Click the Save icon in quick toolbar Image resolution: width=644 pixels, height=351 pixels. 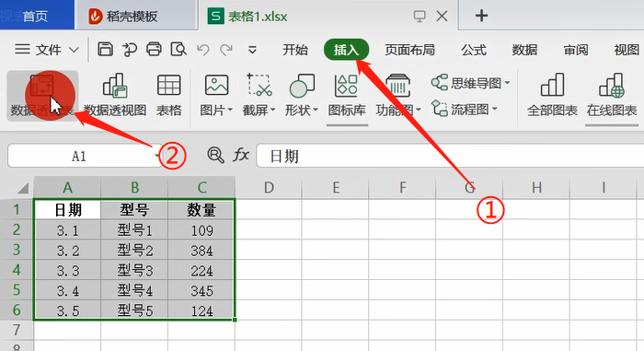(105, 50)
